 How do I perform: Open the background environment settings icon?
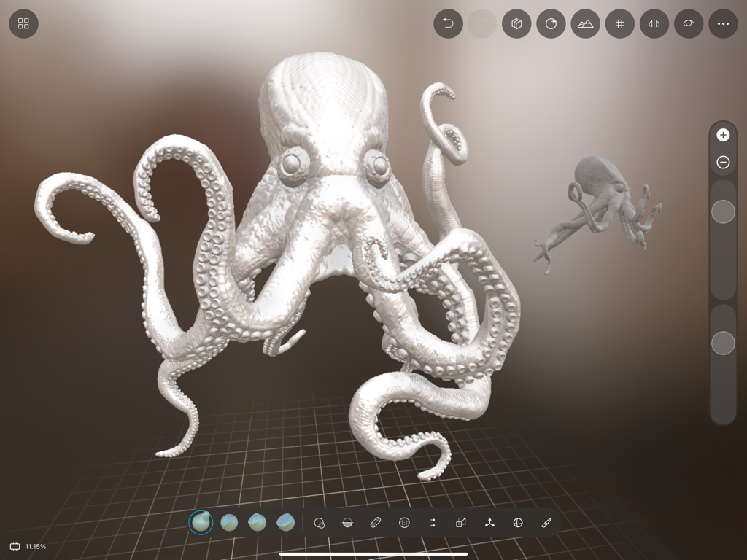584,23
